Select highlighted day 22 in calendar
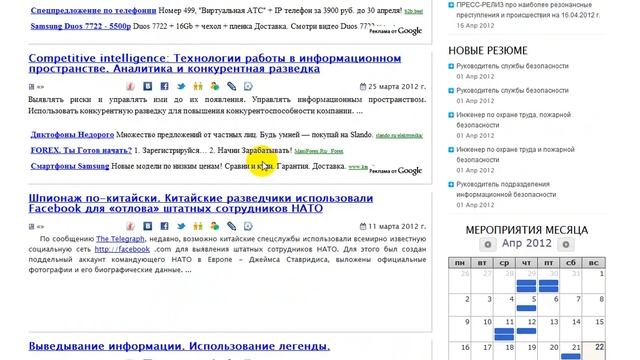640x360 pixels. click(x=594, y=351)
